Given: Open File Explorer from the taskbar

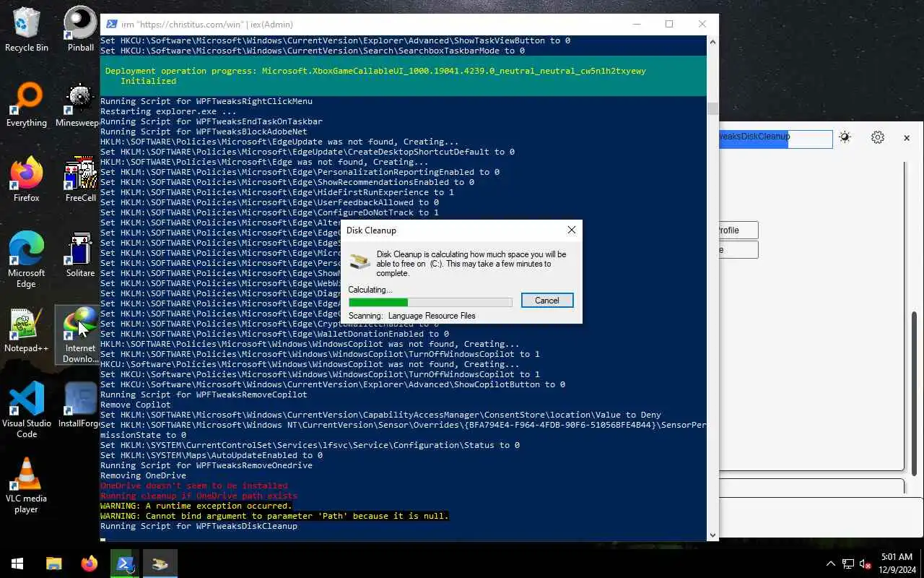Looking at the screenshot, I should [54, 564].
